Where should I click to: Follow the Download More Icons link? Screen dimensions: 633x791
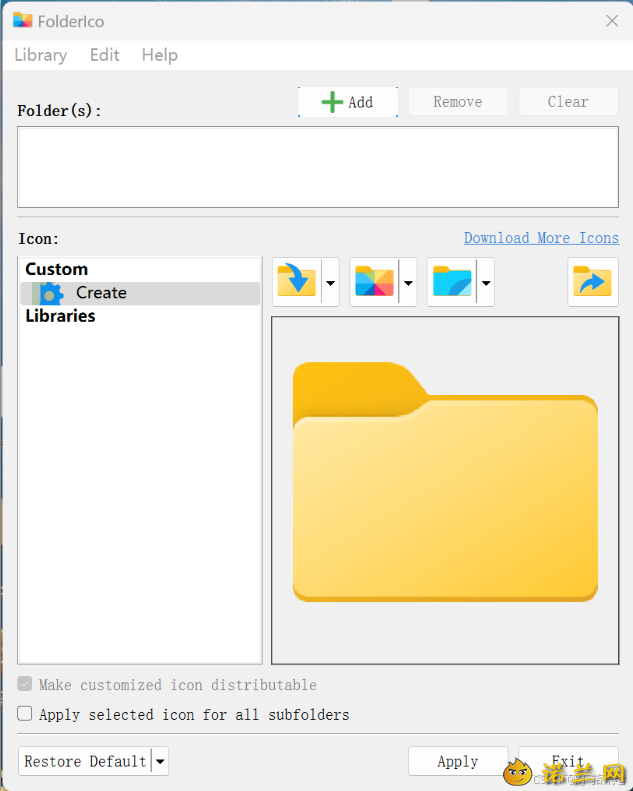[x=541, y=238]
